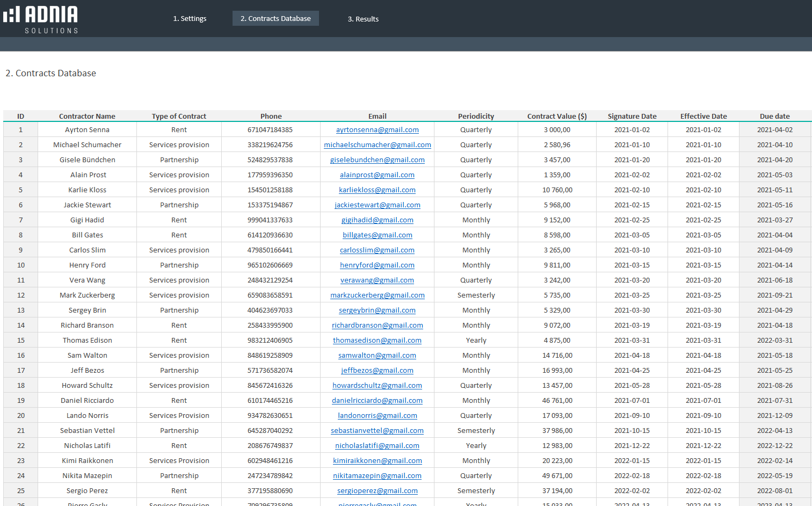Click Karlie Kloss phone number cell

[x=270, y=190]
